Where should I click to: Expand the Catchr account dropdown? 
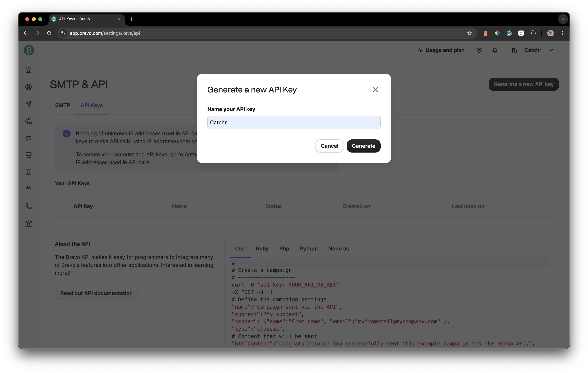click(551, 50)
